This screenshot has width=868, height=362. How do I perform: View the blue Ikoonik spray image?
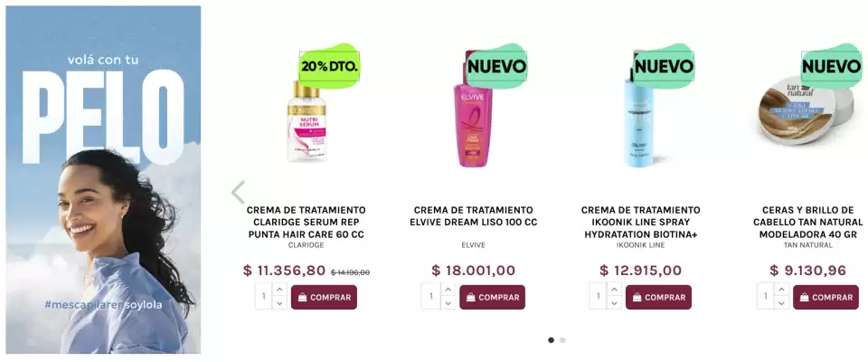(x=638, y=119)
